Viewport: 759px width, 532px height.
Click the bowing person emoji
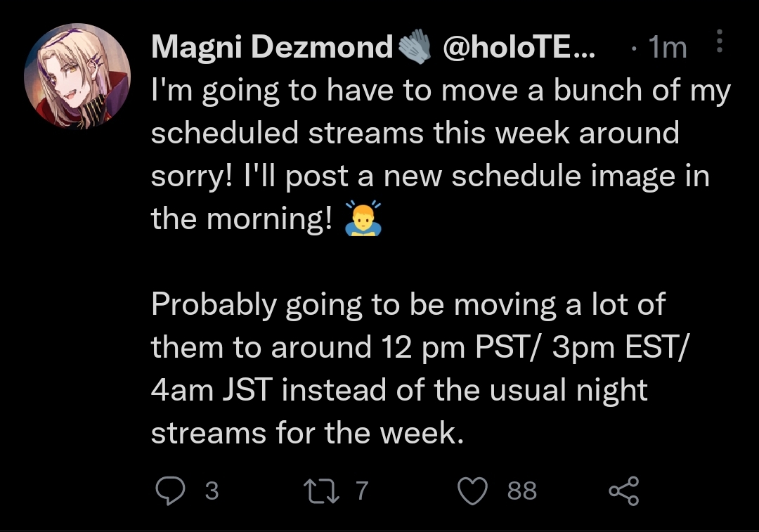tap(363, 219)
